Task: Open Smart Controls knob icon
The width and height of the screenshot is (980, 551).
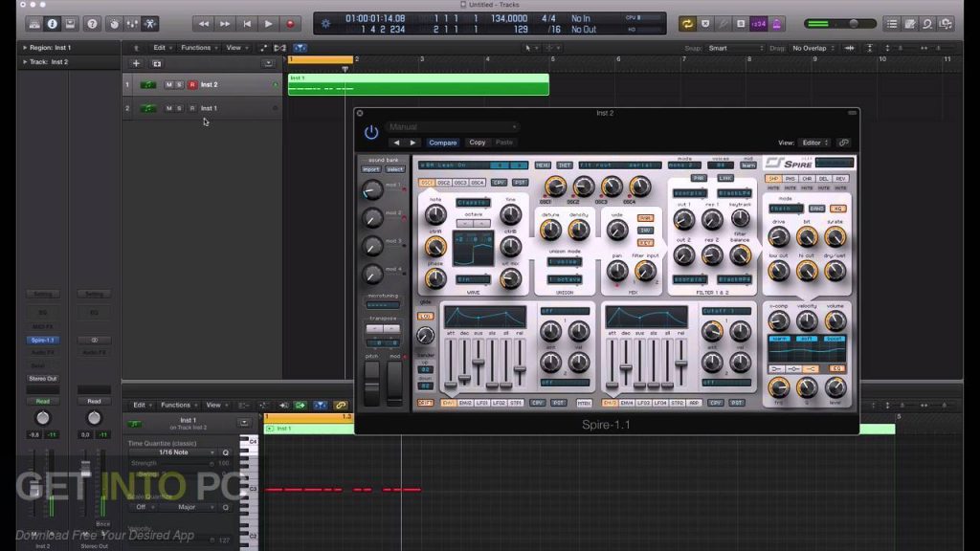Action: pyautogui.click(x=114, y=24)
